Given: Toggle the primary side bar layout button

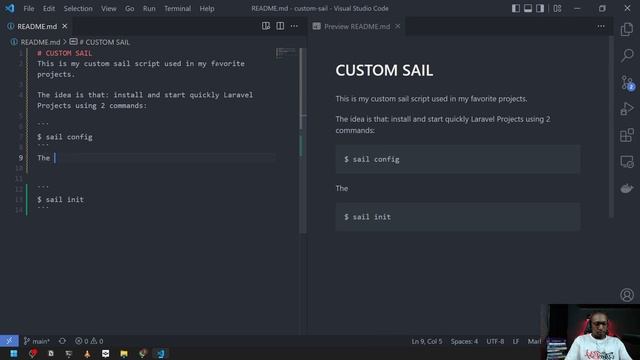Looking at the screenshot, I should click(x=516, y=9).
